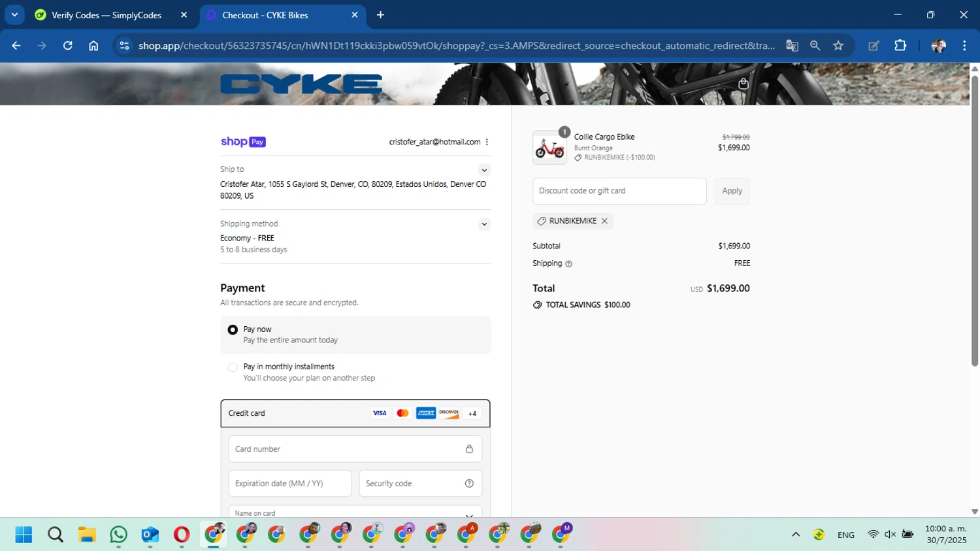The height and width of the screenshot is (551, 980).
Task: Open the Shipping info help icon
Action: [568, 264]
